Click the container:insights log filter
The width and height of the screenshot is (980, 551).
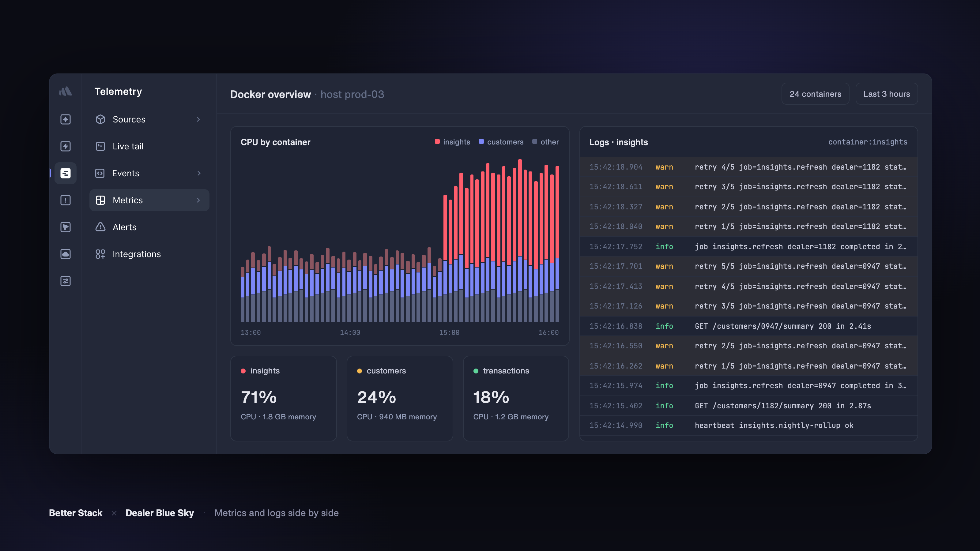tap(868, 142)
